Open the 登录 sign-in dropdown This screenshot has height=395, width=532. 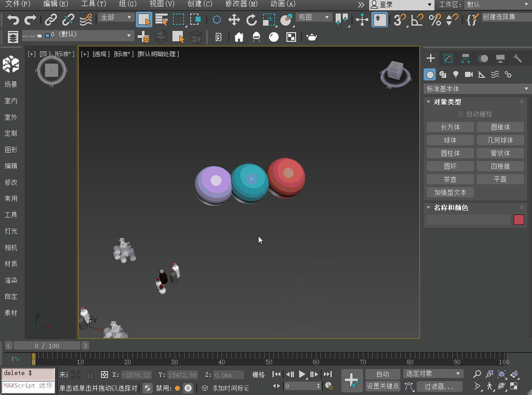click(402, 4)
